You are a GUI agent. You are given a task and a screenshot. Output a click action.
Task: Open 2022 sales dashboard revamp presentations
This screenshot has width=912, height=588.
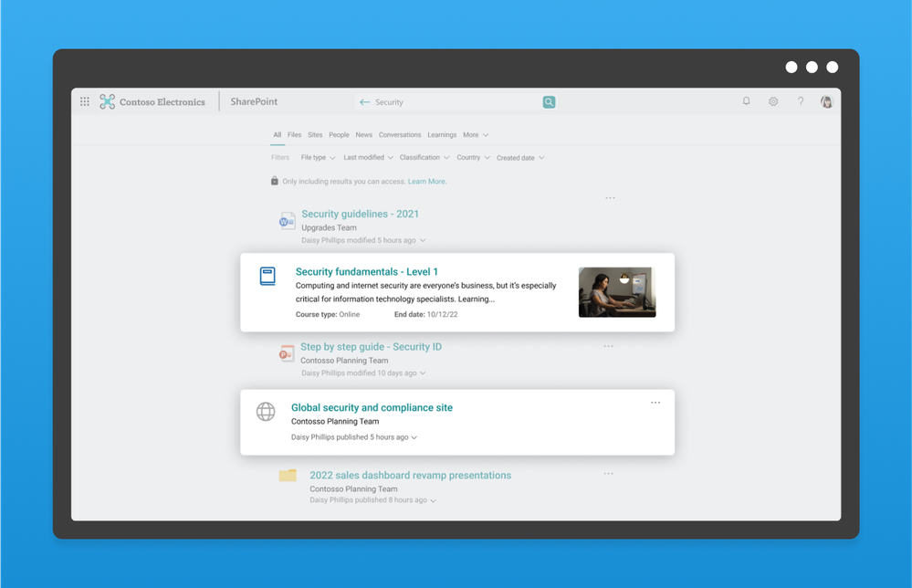tap(410, 475)
